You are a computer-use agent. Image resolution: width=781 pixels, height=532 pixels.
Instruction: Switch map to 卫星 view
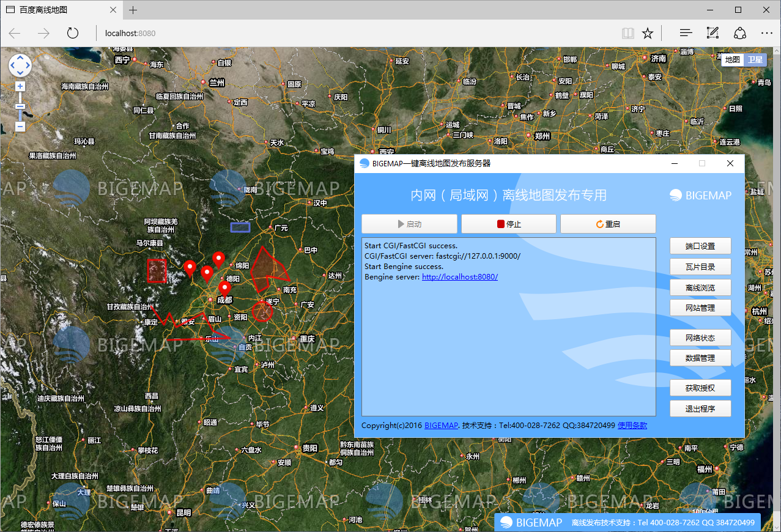754,59
